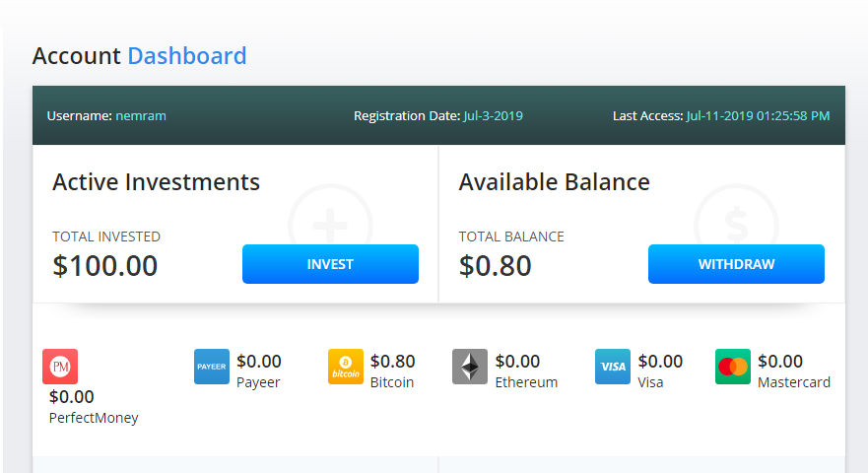Screen dimensions: 868x473
Task: Click the PerfectMoney label text
Action: tap(94, 418)
